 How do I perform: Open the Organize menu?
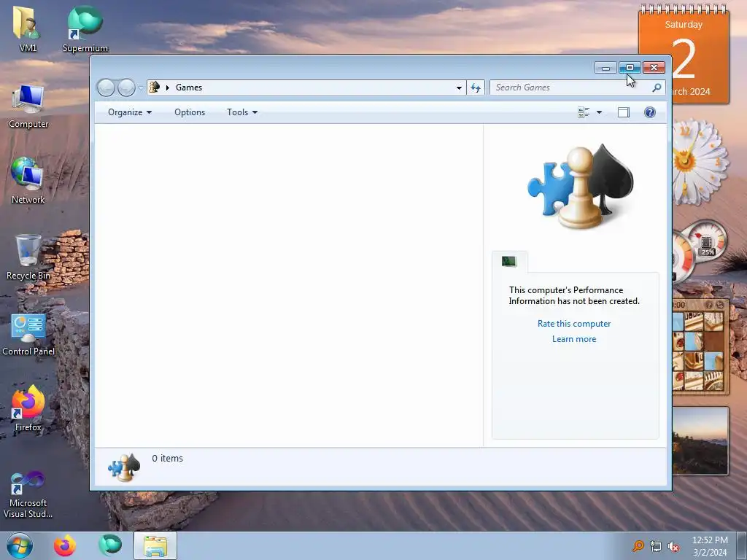(130, 112)
